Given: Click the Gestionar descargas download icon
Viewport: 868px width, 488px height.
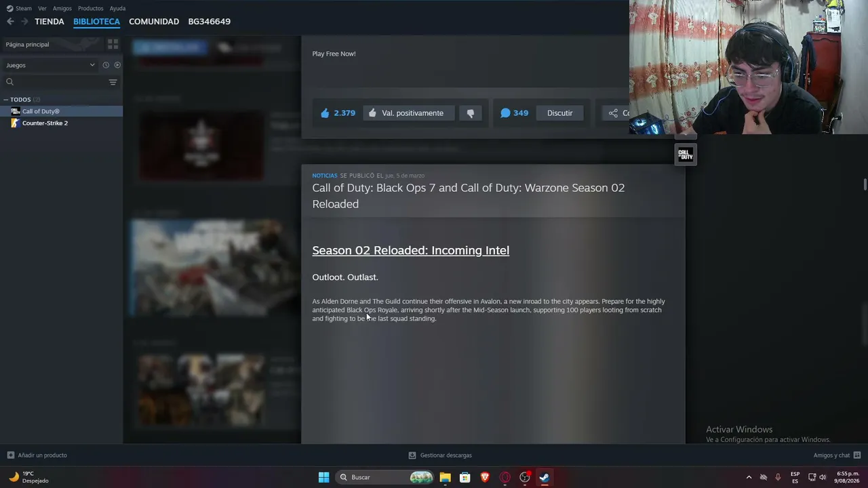Looking at the screenshot, I should (x=412, y=455).
